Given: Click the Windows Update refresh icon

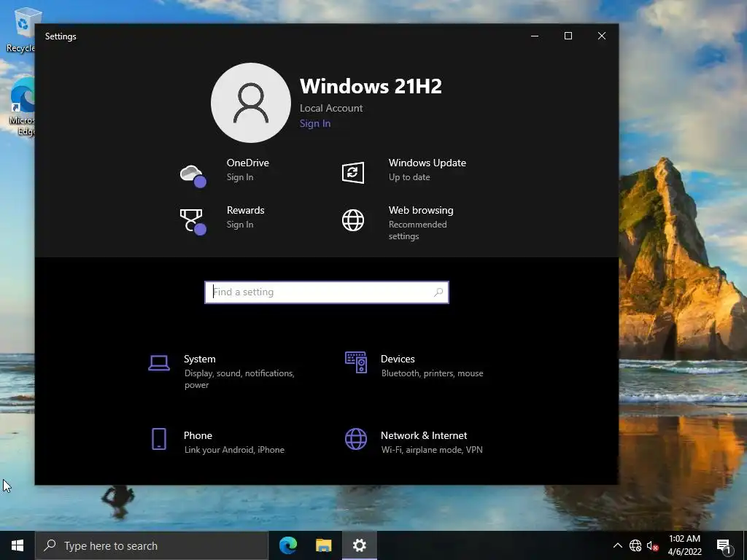Looking at the screenshot, I should (353, 172).
